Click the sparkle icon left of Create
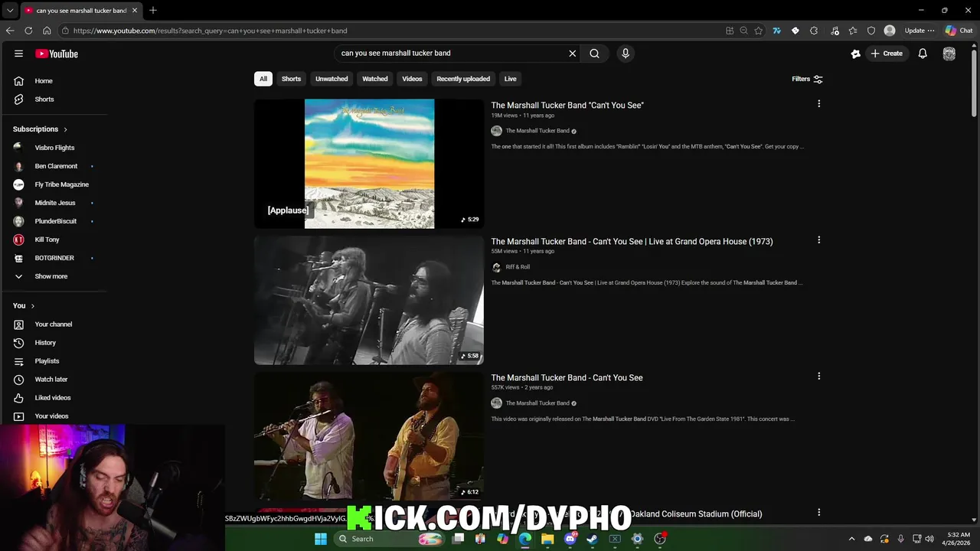This screenshot has width=980, height=551. click(855, 54)
